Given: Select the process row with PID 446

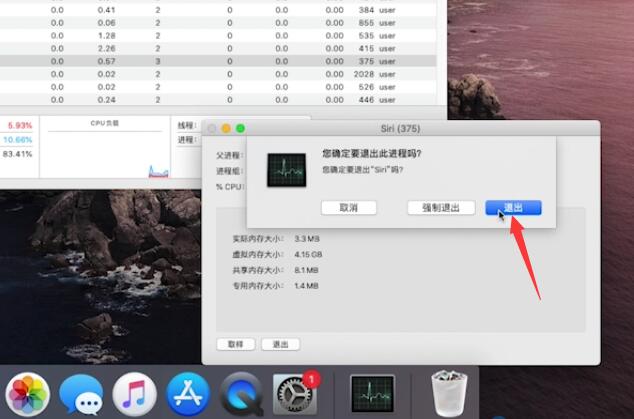Looking at the screenshot, I should 218,100.
